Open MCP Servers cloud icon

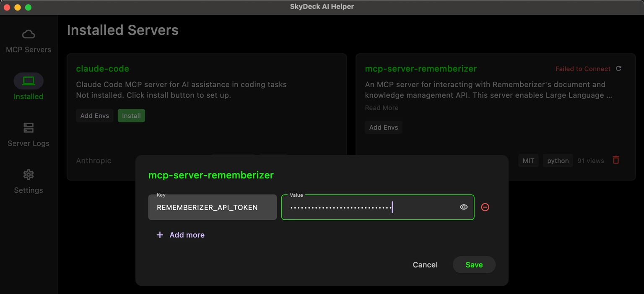point(29,34)
